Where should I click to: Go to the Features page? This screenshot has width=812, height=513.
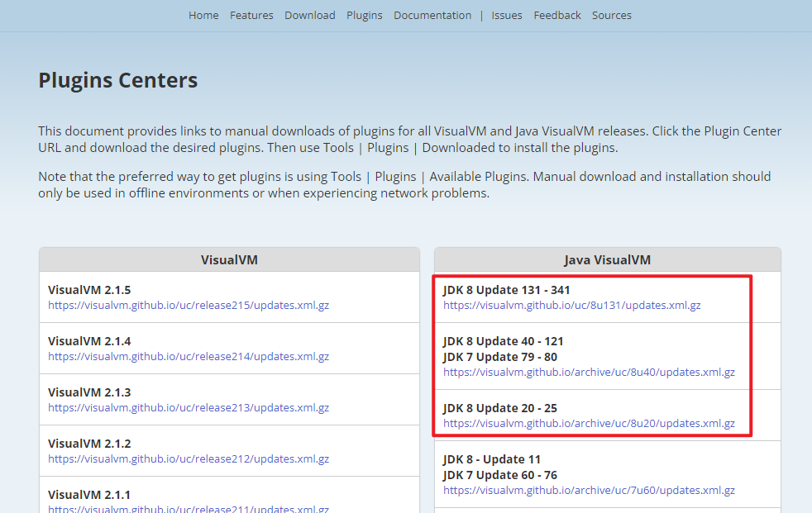pyautogui.click(x=251, y=15)
